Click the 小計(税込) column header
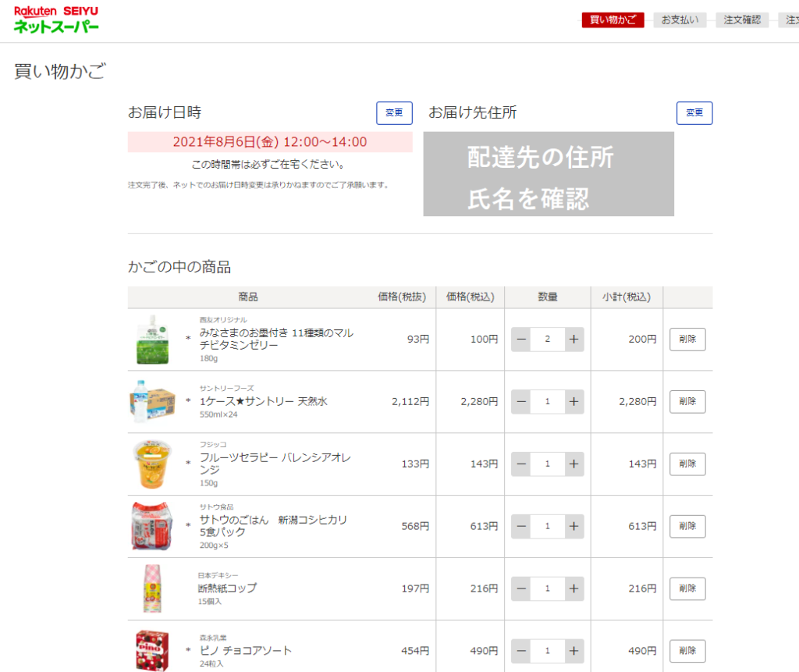Screen dimensions: 799x672 pyautogui.click(x=627, y=297)
